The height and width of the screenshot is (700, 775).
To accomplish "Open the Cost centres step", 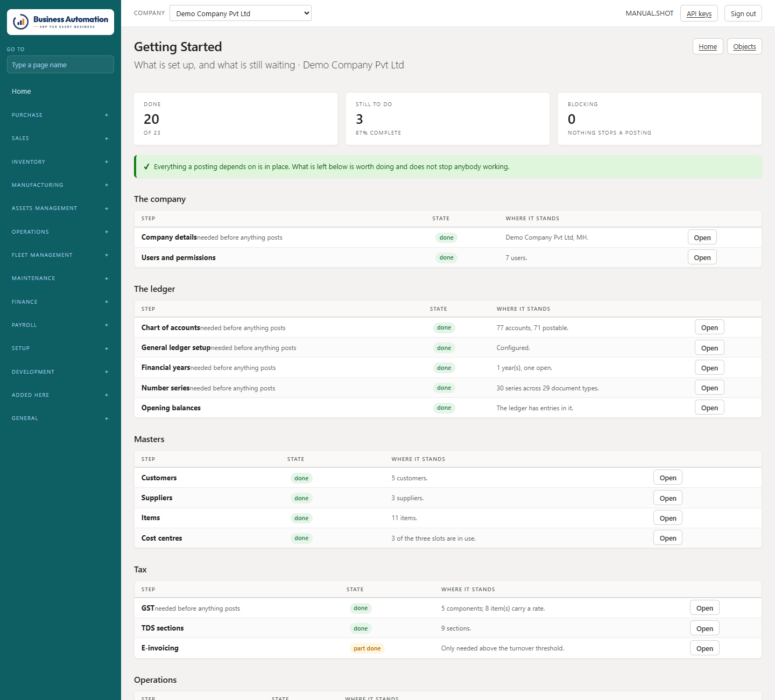I will pos(668,538).
